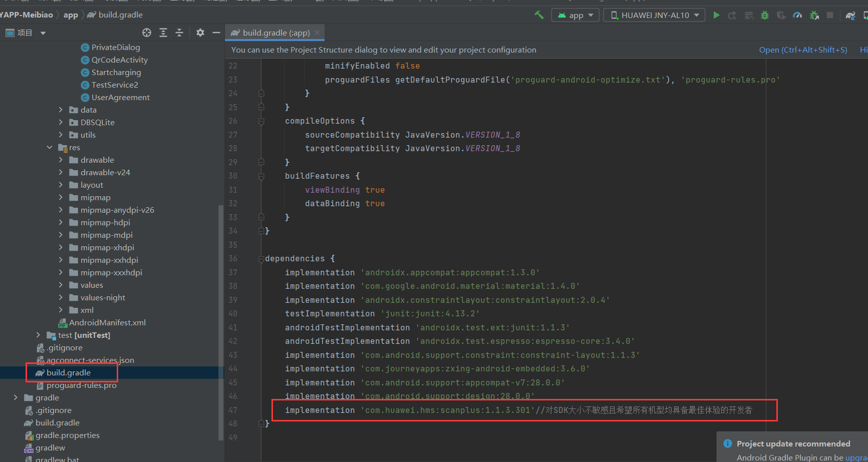
Task: Fold the buildFeatures block gutter marker
Action: click(x=261, y=176)
